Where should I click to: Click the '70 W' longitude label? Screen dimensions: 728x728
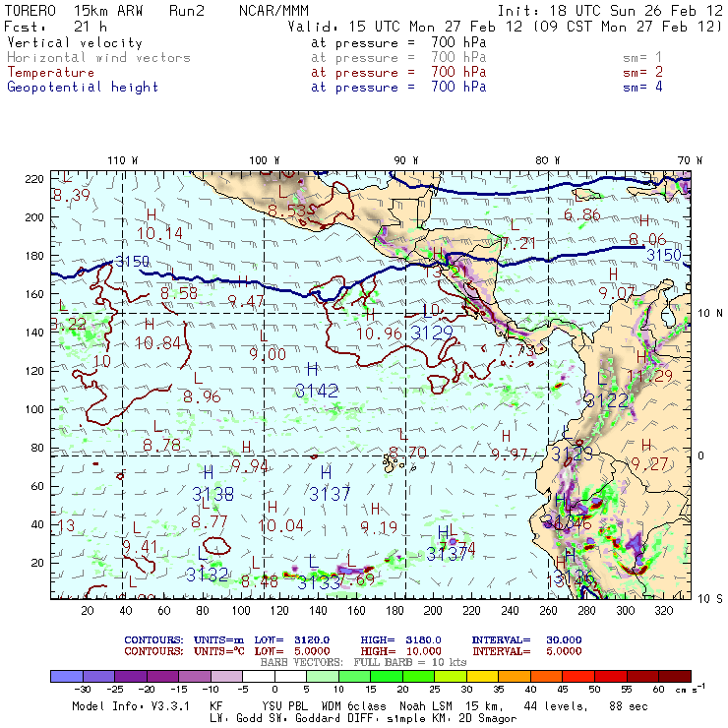[690, 160]
